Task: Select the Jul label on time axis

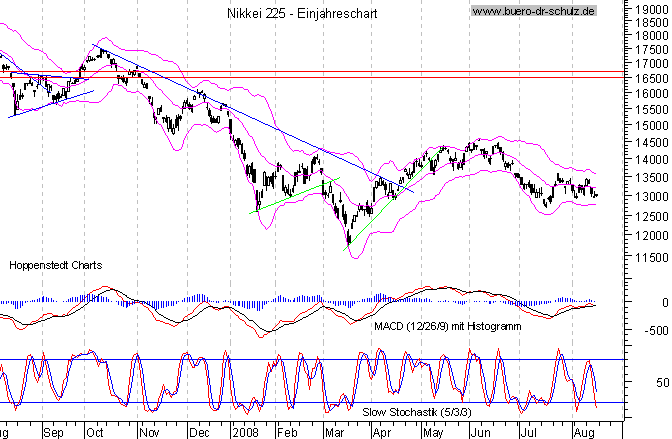Action: click(x=526, y=434)
